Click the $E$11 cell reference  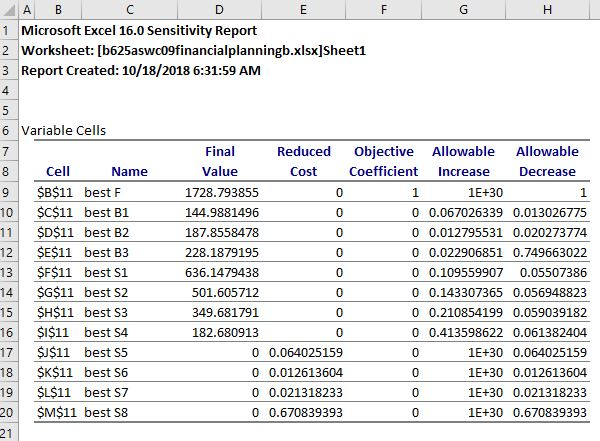[54, 253]
